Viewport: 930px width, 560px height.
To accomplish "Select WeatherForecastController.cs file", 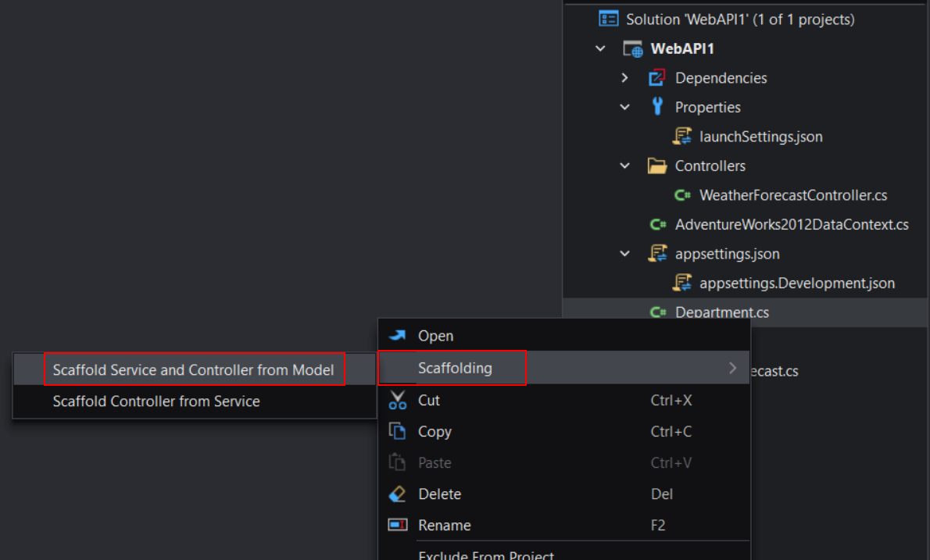I will (792, 195).
